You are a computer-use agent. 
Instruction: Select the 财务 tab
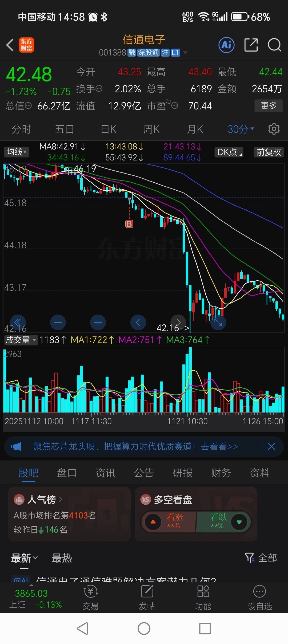coord(221,473)
